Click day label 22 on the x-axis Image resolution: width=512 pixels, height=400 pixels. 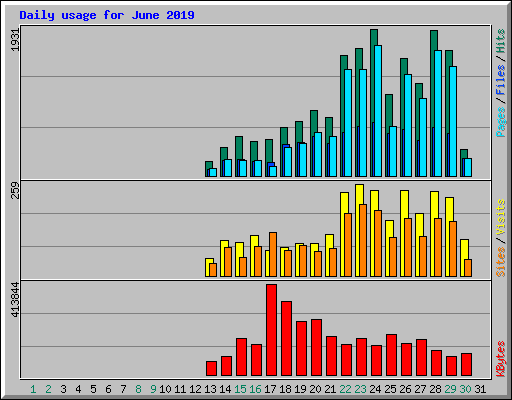pyautogui.click(x=345, y=389)
